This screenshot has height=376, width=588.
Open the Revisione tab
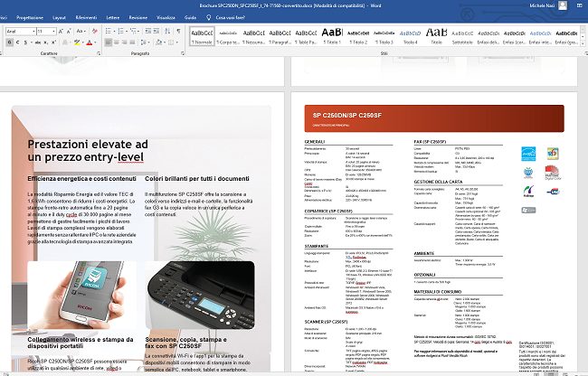pyautogui.click(x=138, y=17)
